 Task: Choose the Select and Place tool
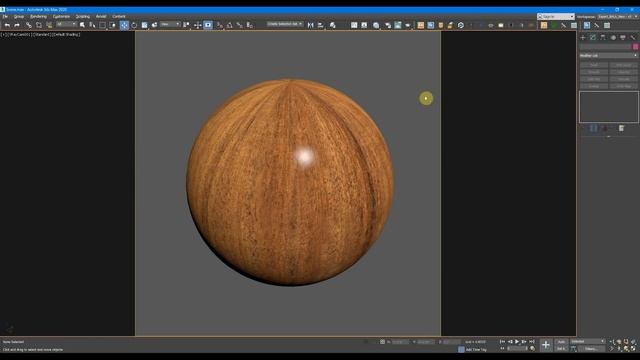(x=154, y=25)
